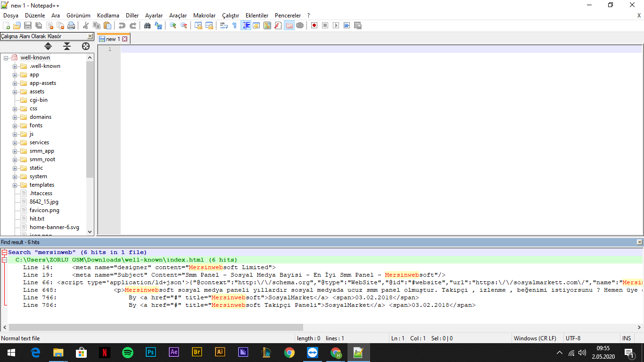Click the Line 648 search result
The width and height of the screenshot is (644, 362).
(x=325, y=290)
